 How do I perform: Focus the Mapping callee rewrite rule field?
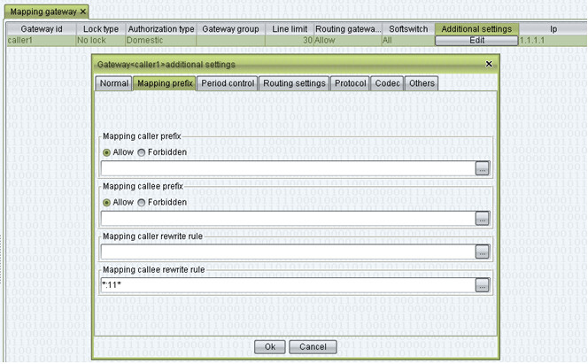pyautogui.click(x=288, y=285)
